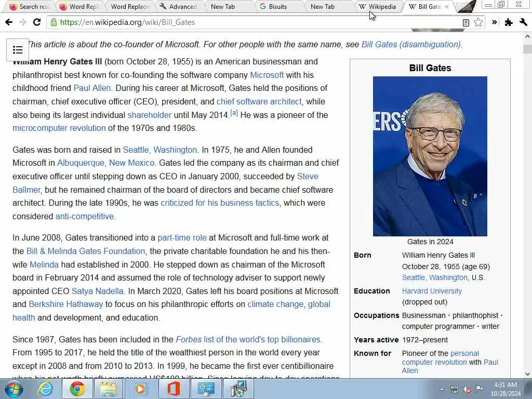Click footnote reference [a]
The height and width of the screenshot is (399, 532).
[234, 113]
